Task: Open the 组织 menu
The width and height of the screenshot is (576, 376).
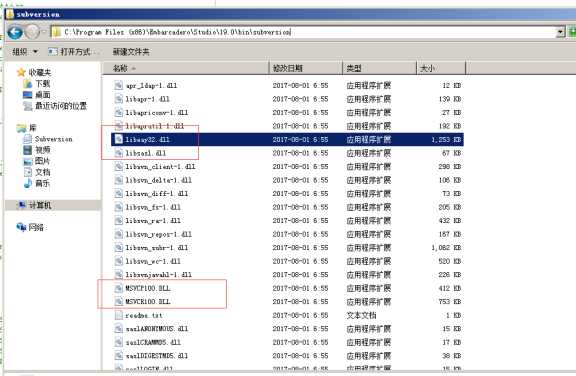Action: (25, 52)
